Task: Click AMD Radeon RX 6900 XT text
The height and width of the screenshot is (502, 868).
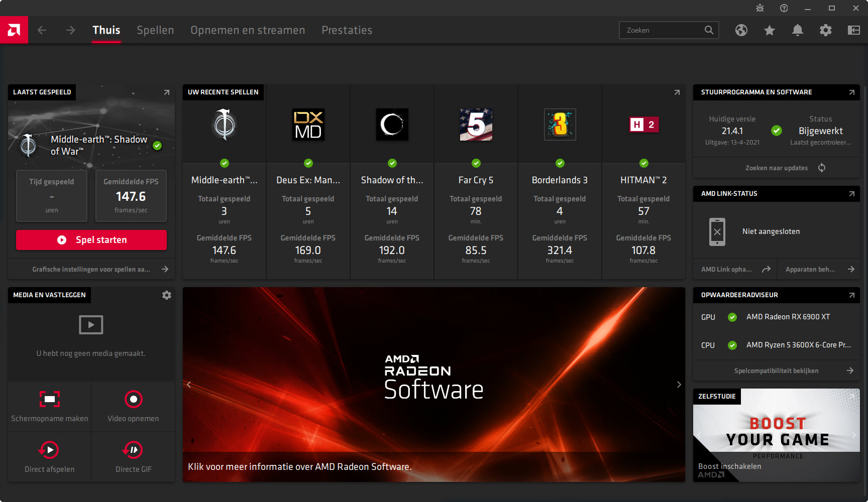Action: pyautogui.click(x=788, y=317)
